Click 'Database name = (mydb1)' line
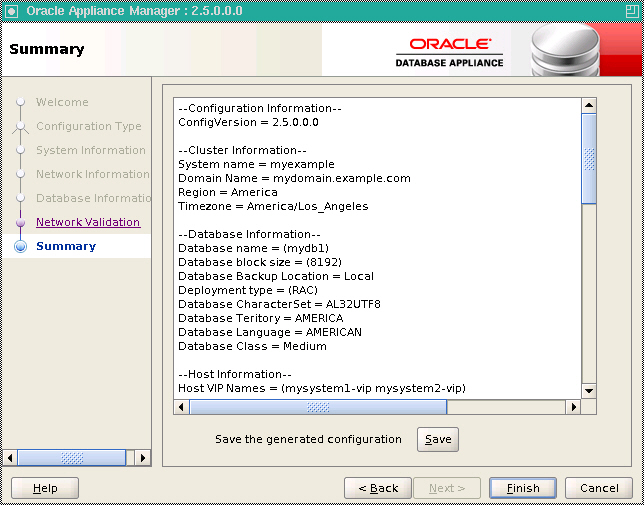The width and height of the screenshot is (644, 505). tap(253, 248)
